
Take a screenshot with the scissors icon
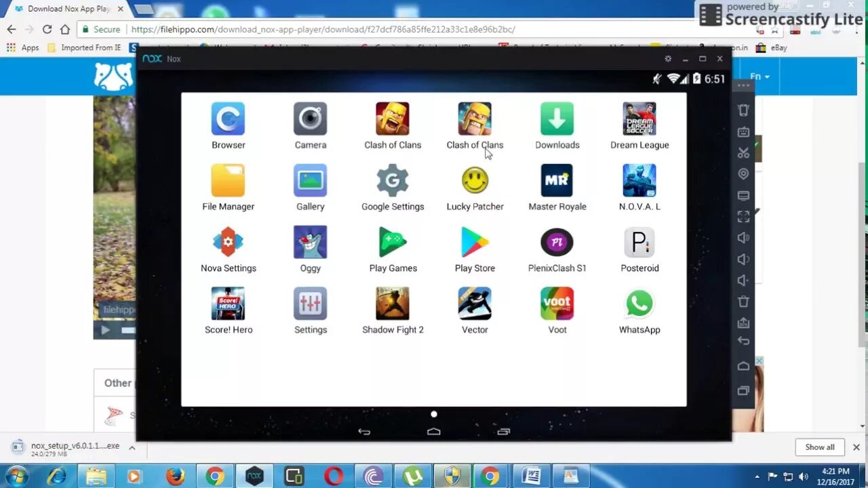(743, 153)
